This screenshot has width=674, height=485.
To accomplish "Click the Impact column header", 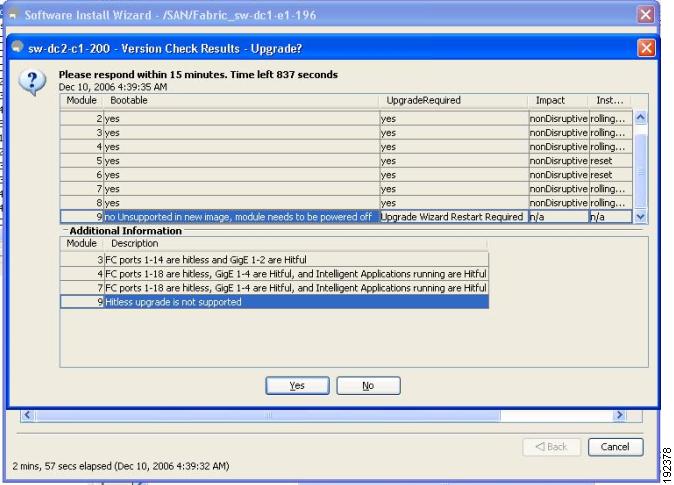I will (558, 100).
